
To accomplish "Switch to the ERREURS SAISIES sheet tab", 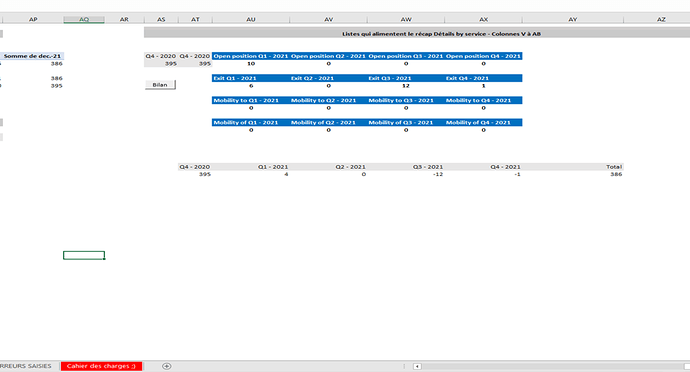I will tap(26, 366).
